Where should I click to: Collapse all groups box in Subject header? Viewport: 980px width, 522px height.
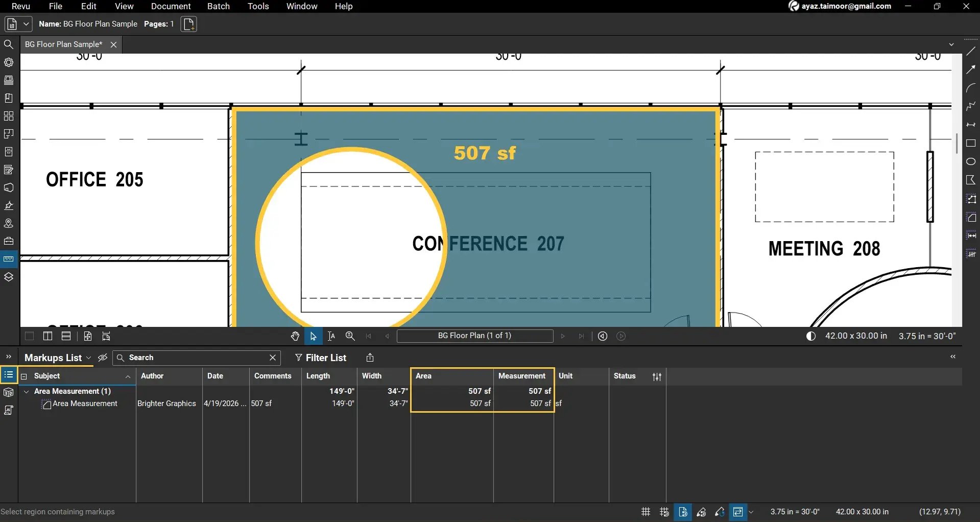pos(23,376)
